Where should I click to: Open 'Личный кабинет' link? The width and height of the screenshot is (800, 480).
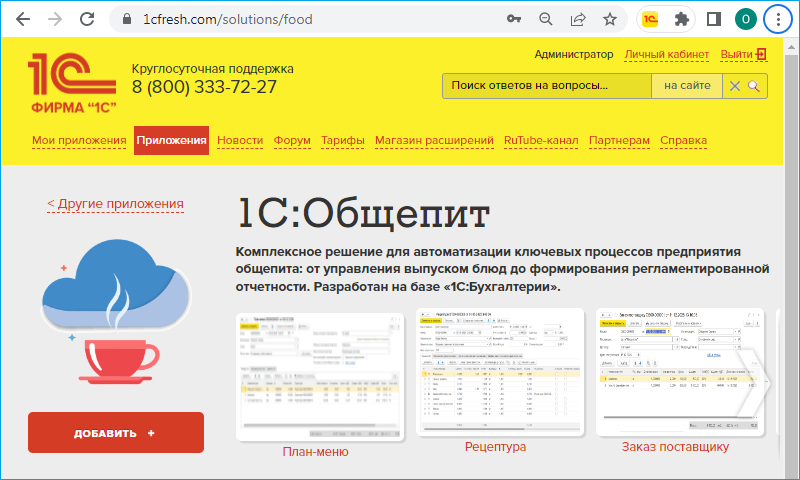[666, 55]
